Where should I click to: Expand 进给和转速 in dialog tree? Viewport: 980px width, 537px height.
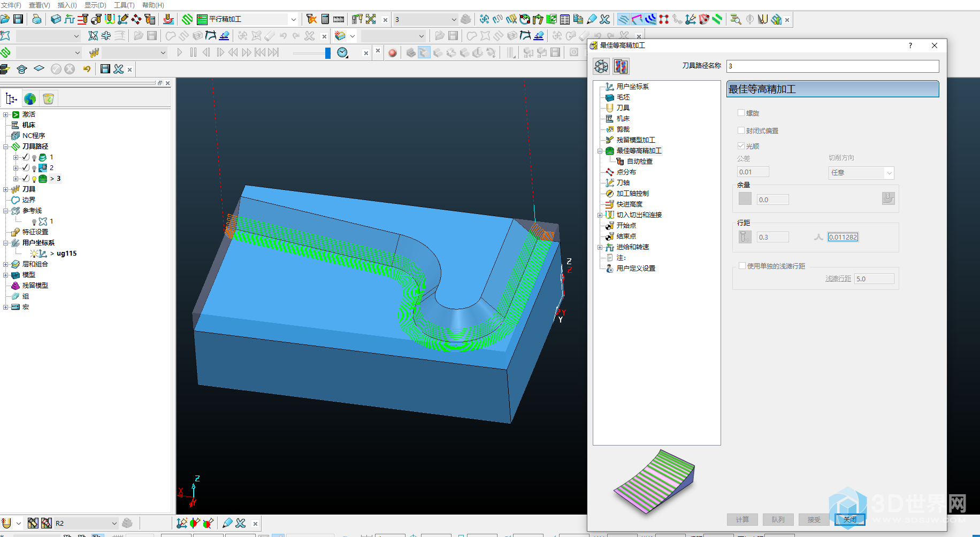coord(600,247)
